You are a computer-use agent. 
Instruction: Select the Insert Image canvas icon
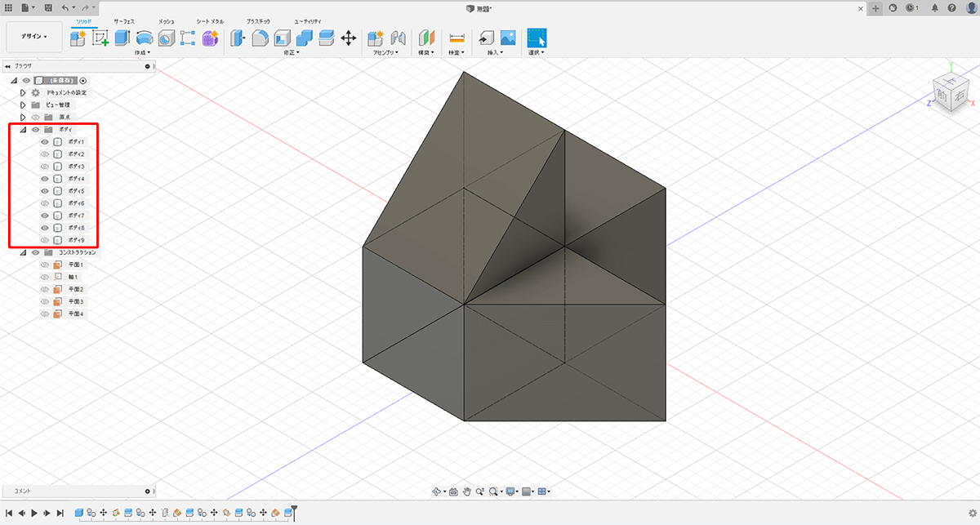click(508, 38)
